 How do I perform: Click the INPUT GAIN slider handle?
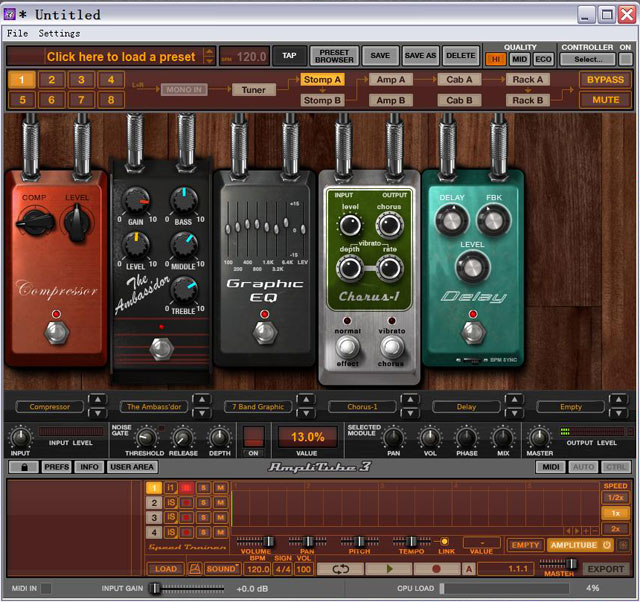154,588
